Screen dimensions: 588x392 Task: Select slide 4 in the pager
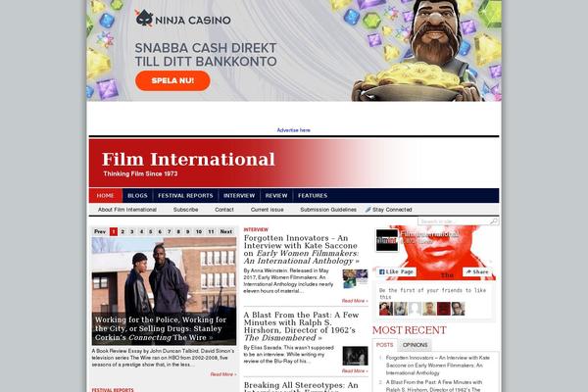point(141,231)
